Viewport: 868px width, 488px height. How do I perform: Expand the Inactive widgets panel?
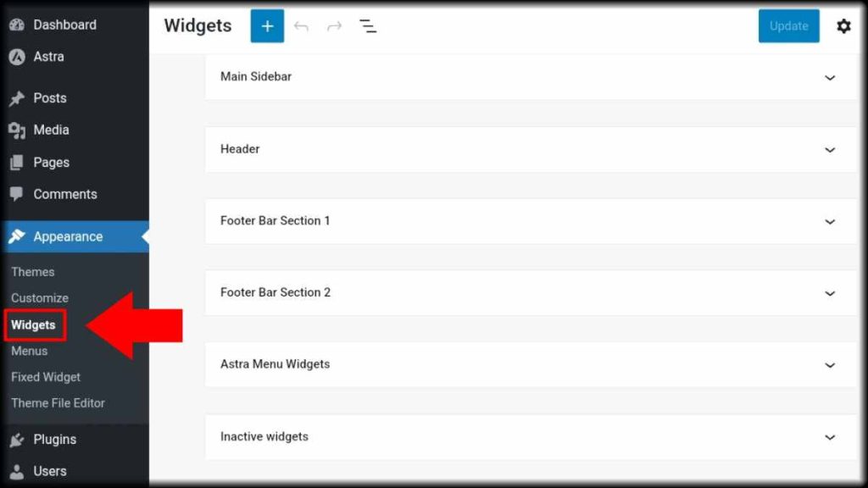tap(830, 437)
